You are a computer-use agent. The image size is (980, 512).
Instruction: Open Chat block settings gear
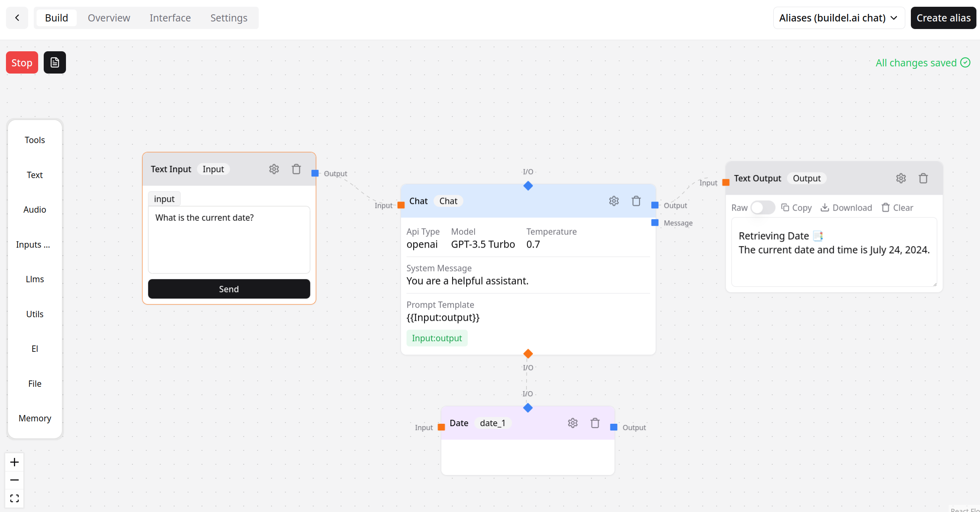(614, 201)
